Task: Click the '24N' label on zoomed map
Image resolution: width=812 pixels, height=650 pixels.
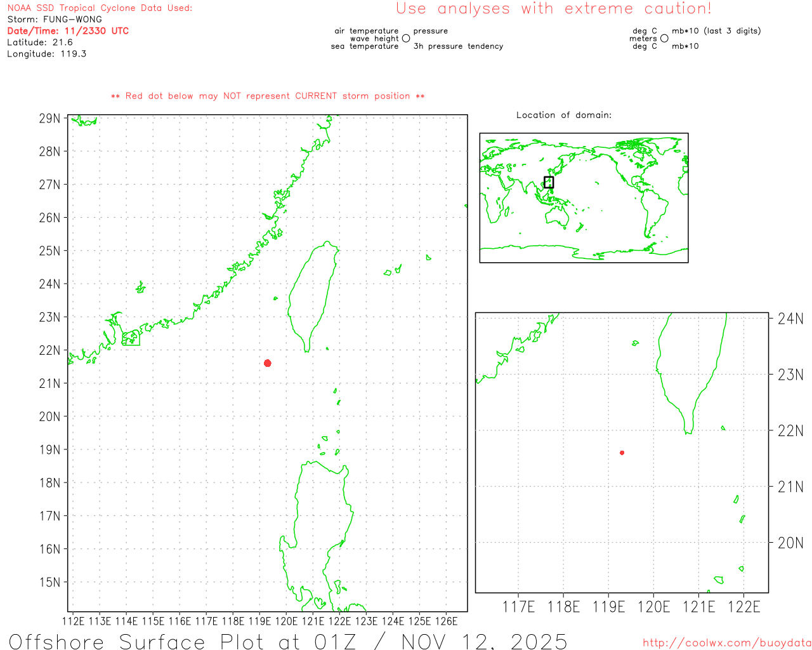Action: [x=790, y=319]
